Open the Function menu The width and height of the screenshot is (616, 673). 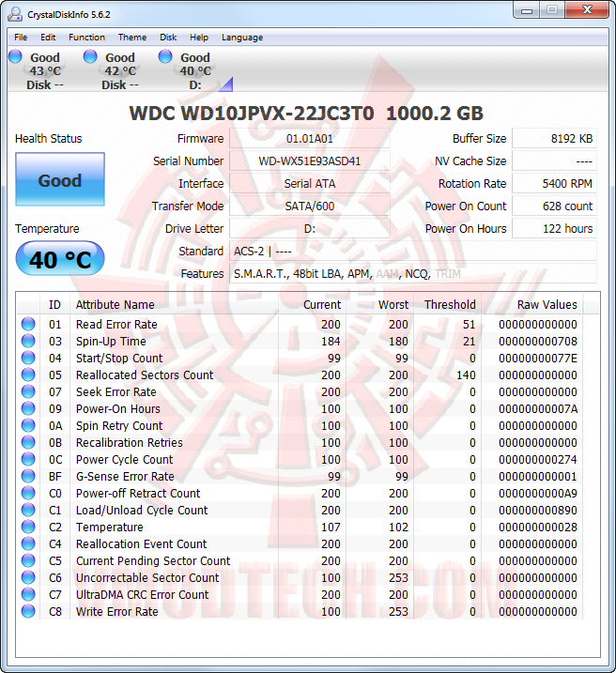(86, 38)
